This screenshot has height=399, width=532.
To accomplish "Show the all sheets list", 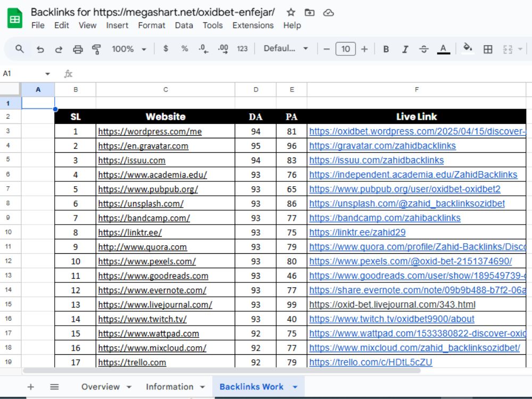I will pos(54,387).
